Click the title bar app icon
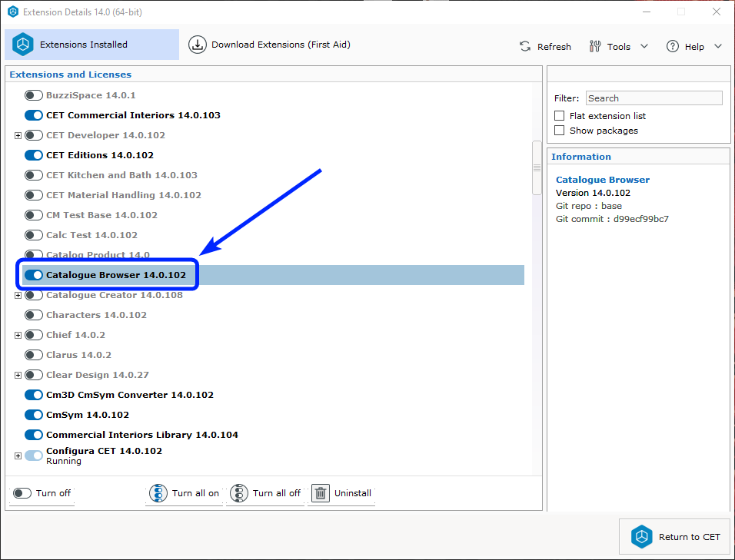Image resolution: width=735 pixels, height=560 pixels. [x=13, y=12]
